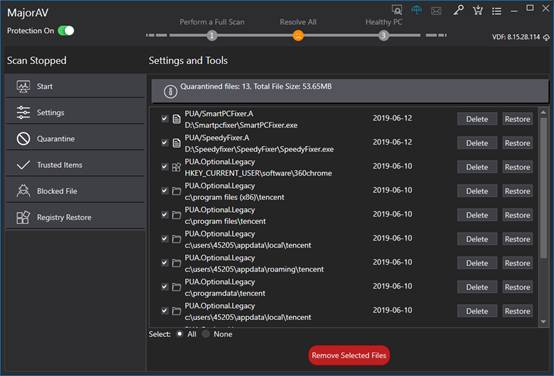Click VDF update arrow icon

[546, 37]
